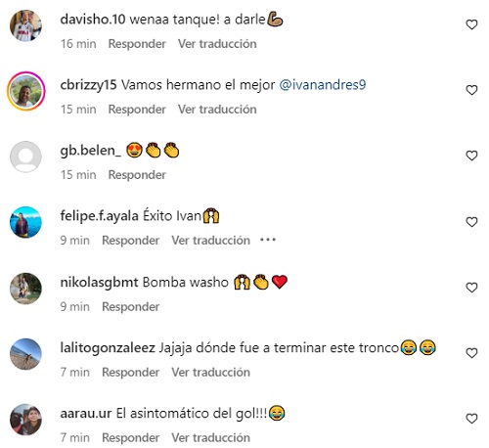Like davisho.10's comment with heart icon
The image size is (489, 448).
471,24
